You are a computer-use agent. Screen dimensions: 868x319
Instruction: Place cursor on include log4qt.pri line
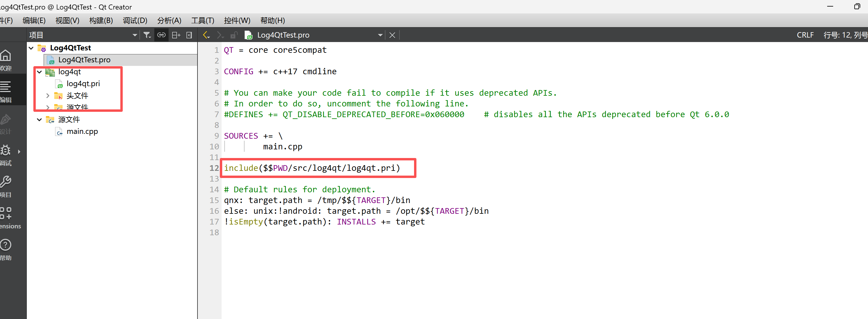pos(312,168)
